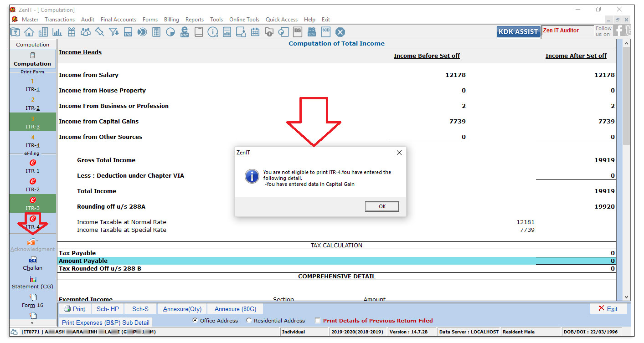Open the Computation sidebar icon
The image size is (644, 343).
click(32, 59)
